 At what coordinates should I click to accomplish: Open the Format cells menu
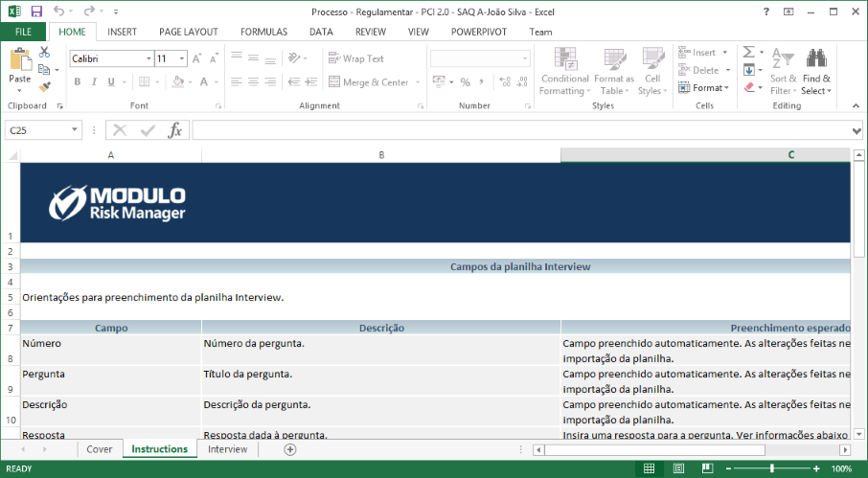click(x=703, y=87)
